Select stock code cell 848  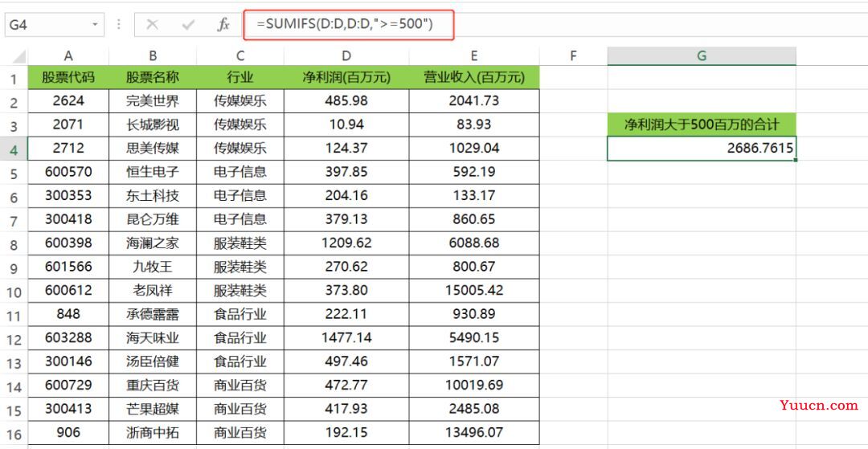point(68,315)
